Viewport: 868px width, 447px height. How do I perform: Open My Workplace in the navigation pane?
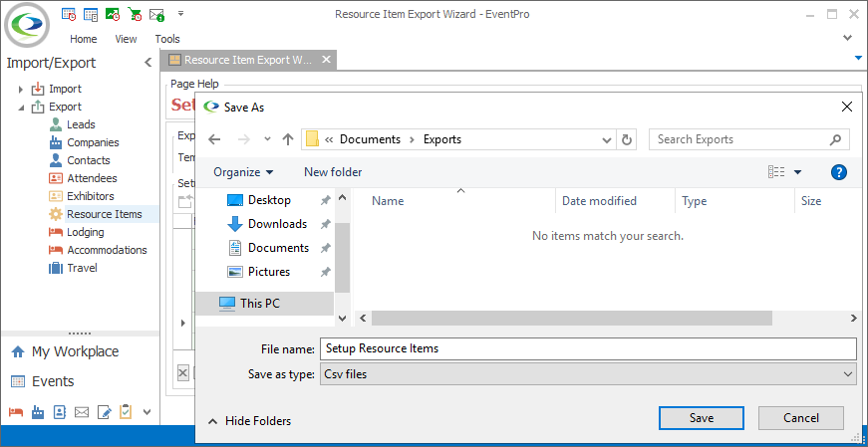point(75,351)
